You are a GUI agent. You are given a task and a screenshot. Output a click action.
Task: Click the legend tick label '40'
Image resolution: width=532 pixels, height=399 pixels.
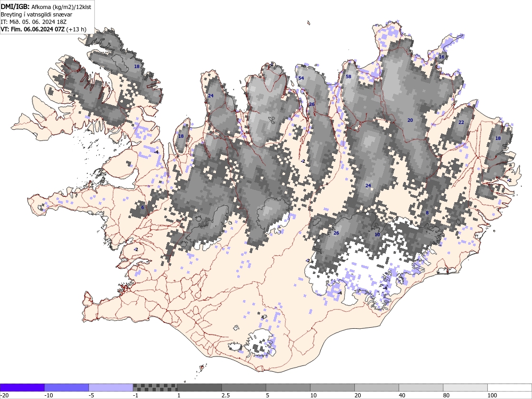click(x=402, y=396)
